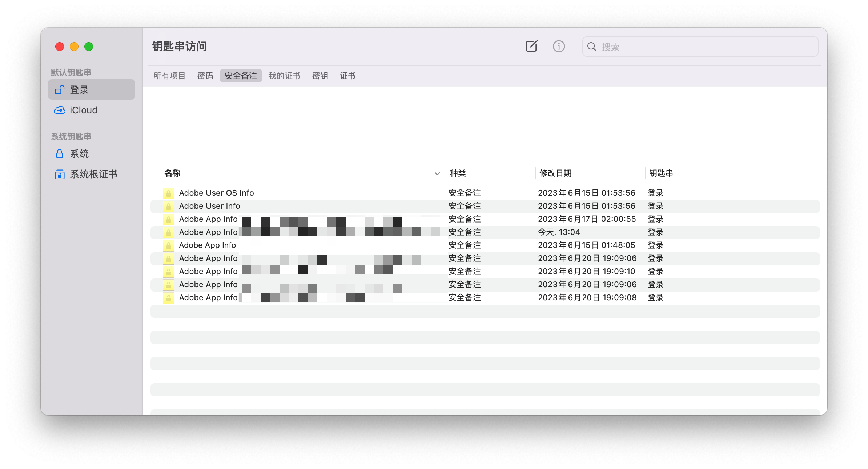
Task: Open the 证书 category
Action: click(x=347, y=76)
